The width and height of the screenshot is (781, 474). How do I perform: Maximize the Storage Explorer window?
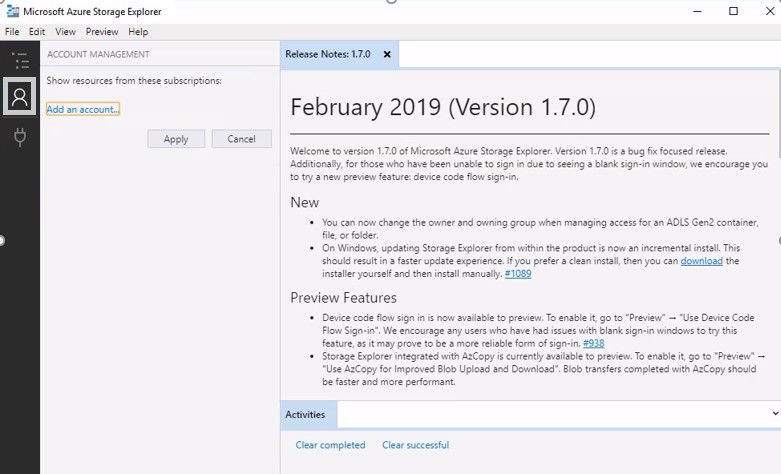click(x=733, y=11)
